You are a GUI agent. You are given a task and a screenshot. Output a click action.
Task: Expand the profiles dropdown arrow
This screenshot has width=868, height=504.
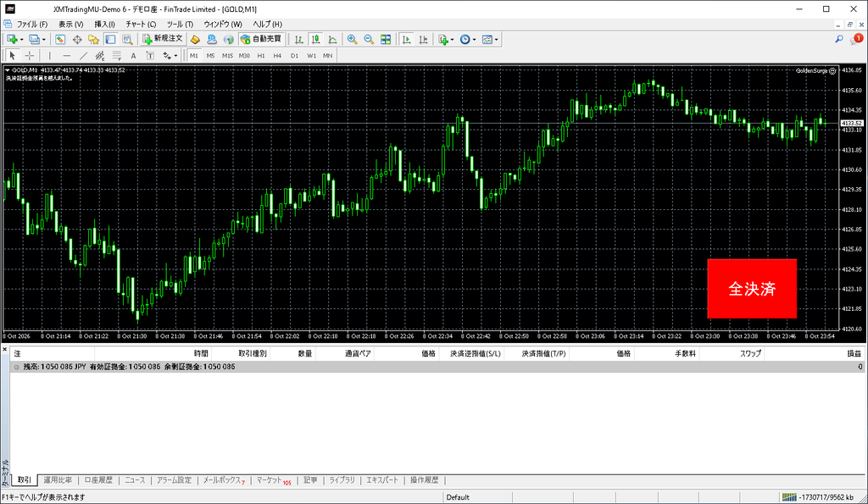[x=44, y=40]
